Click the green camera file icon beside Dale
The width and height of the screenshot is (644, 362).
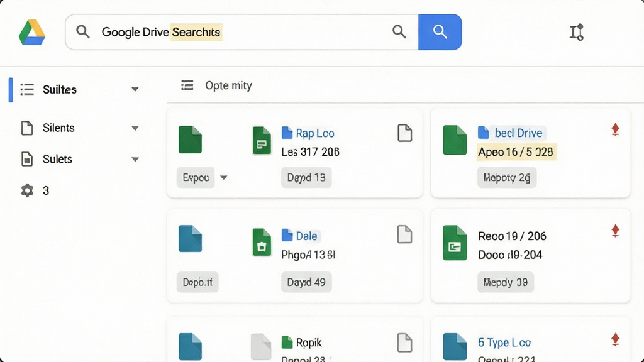pos(262,243)
